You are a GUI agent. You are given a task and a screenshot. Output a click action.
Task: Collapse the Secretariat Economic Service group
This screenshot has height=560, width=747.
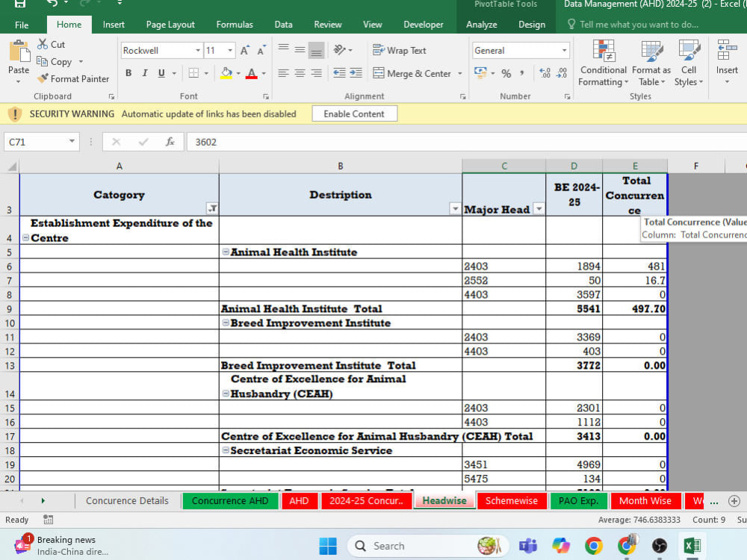click(226, 450)
